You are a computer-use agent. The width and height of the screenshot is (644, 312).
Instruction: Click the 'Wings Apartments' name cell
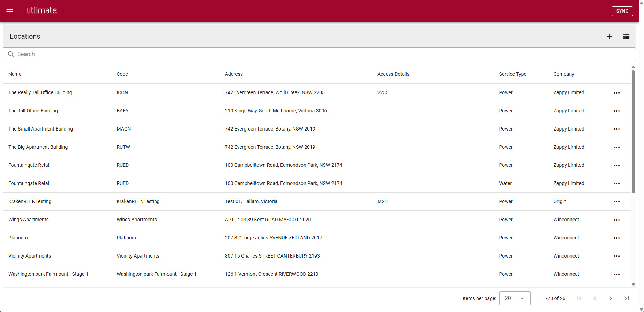coord(29,220)
